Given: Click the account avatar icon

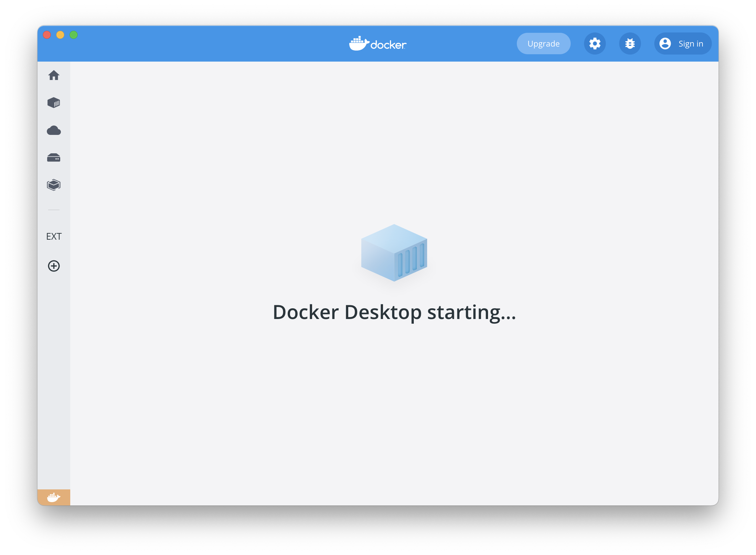Looking at the screenshot, I should [x=665, y=44].
